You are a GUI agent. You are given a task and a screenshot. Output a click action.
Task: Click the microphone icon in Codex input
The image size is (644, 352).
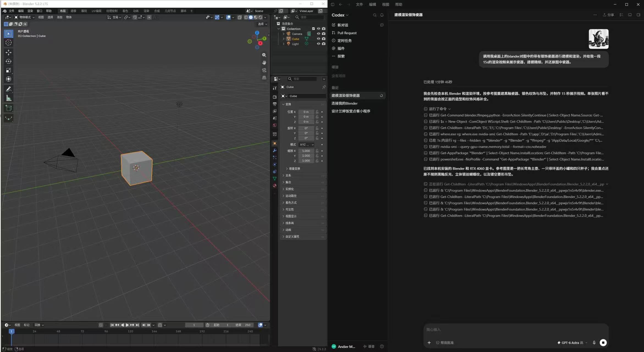tap(594, 343)
